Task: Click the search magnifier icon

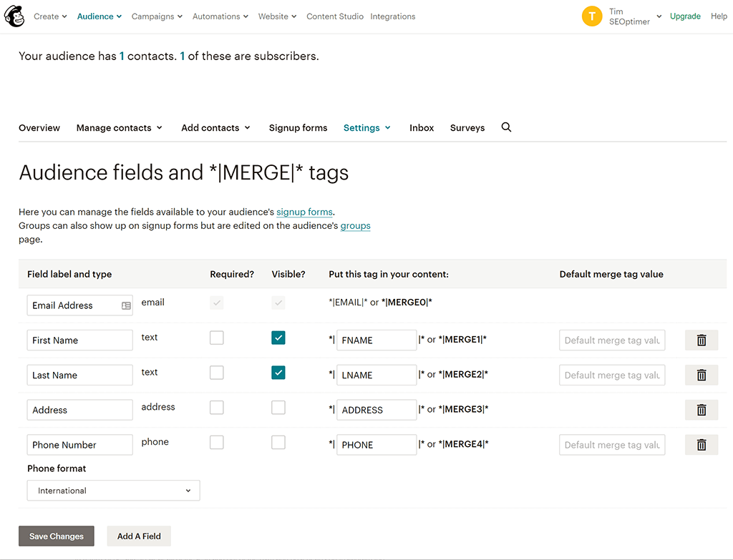Action: pyautogui.click(x=506, y=127)
